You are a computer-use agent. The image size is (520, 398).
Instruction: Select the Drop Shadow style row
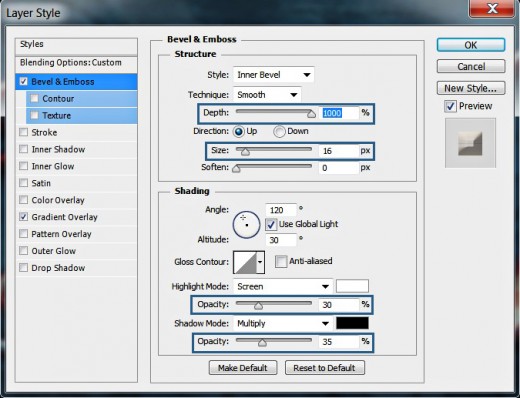click(76, 268)
